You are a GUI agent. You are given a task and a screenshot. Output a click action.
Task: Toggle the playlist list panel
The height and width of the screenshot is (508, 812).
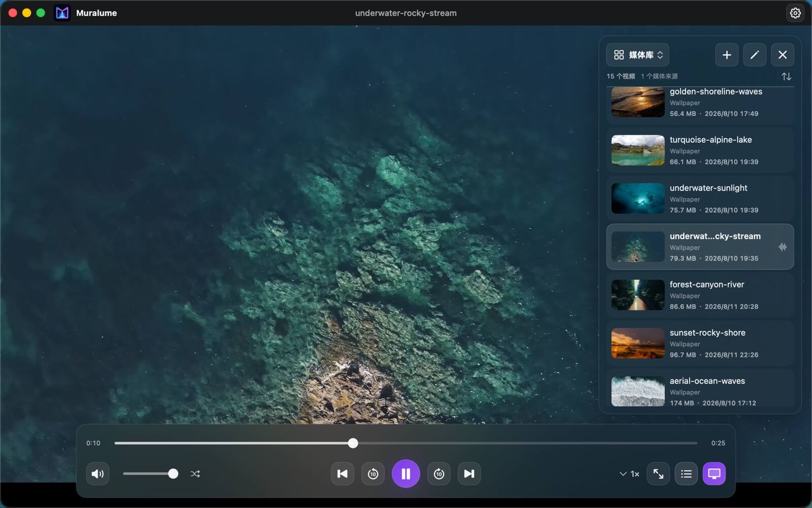(x=686, y=474)
